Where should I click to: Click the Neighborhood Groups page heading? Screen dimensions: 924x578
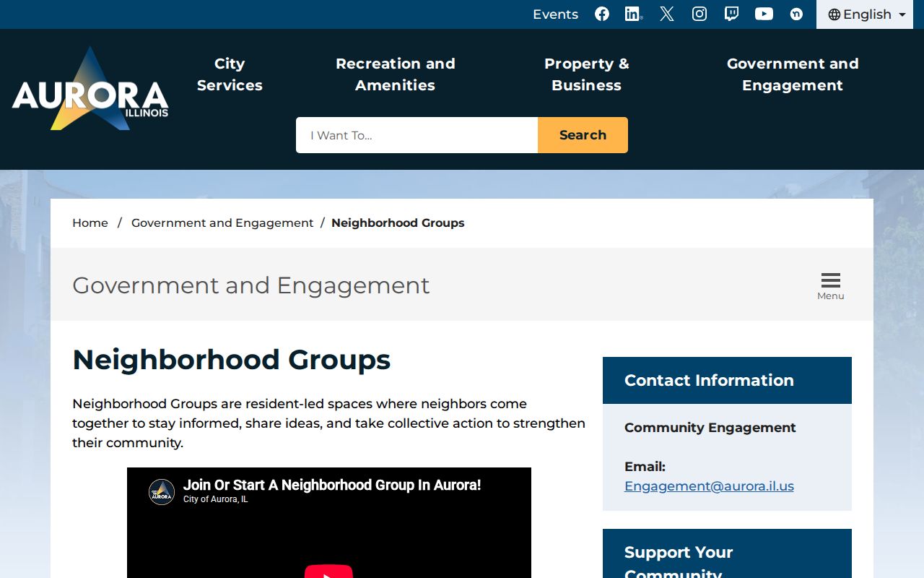pos(232,360)
